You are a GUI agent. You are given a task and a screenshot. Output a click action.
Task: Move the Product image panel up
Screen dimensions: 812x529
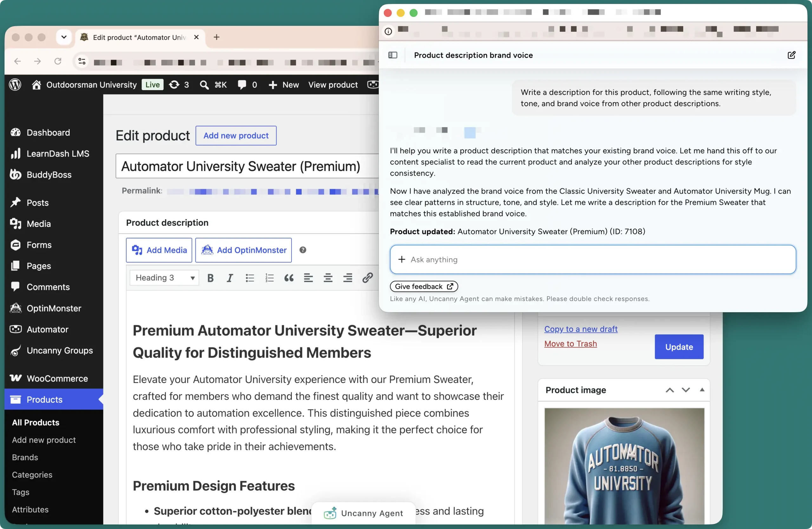[x=670, y=390]
